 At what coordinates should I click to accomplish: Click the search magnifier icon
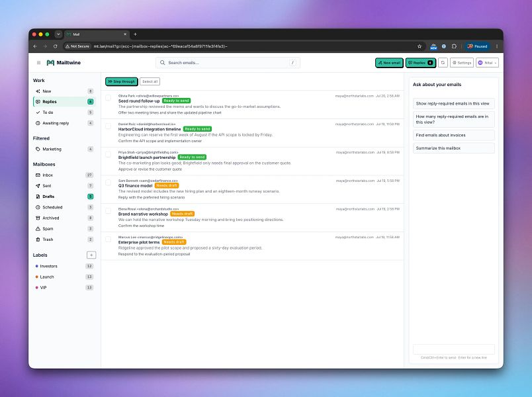pyautogui.click(x=163, y=63)
